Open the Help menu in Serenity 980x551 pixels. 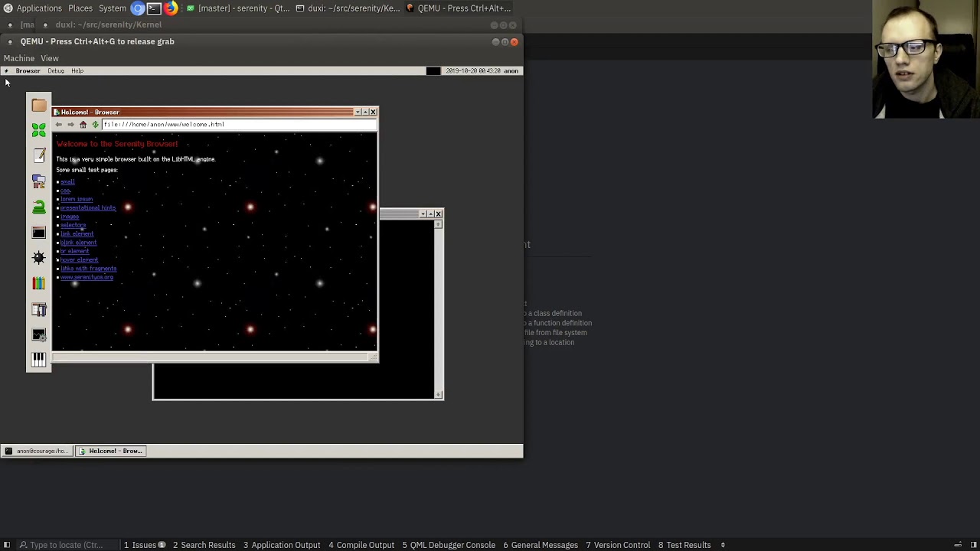point(77,70)
